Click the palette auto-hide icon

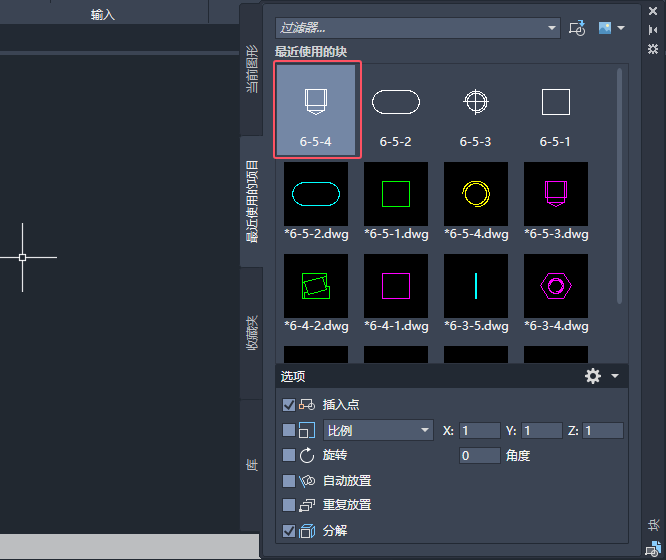coord(653,30)
